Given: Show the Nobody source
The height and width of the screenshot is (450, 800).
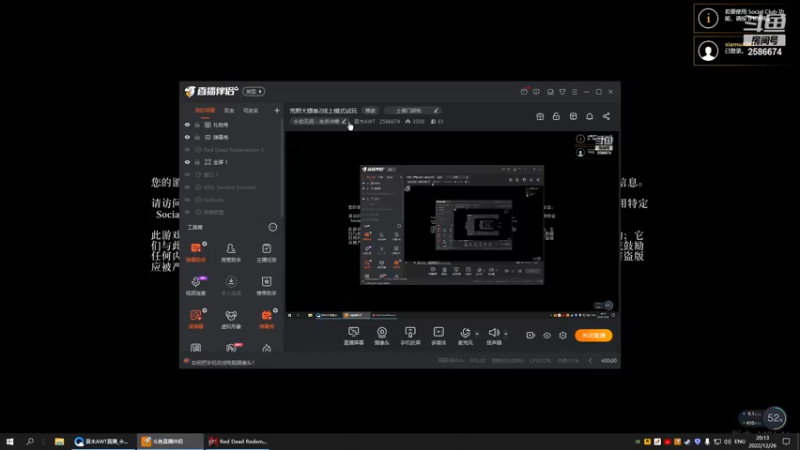Looking at the screenshot, I should coord(187,200).
